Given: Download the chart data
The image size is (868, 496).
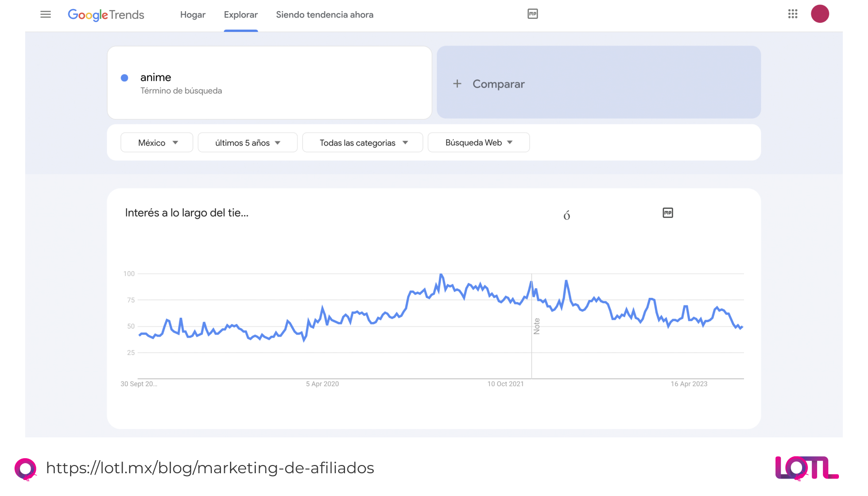Looking at the screenshot, I should pyautogui.click(x=567, y=215).
